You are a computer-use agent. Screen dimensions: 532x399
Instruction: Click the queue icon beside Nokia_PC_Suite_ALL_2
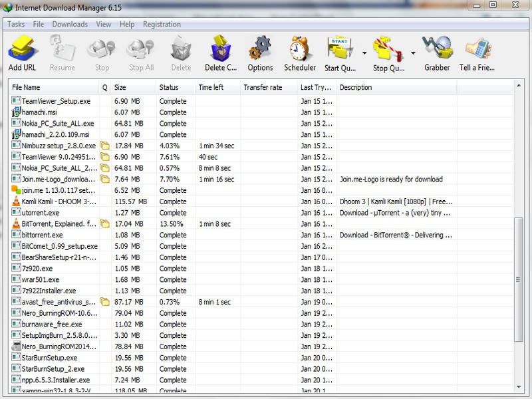pos(105,168)
